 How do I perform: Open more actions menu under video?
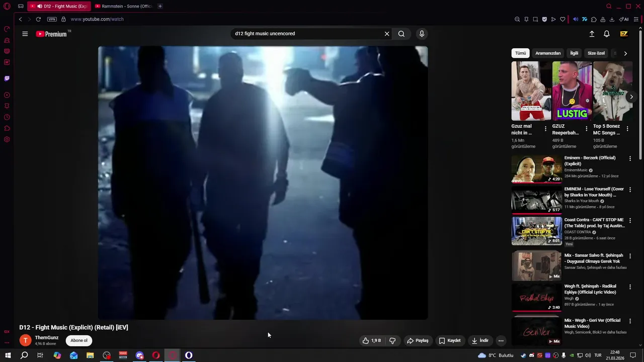501,340
